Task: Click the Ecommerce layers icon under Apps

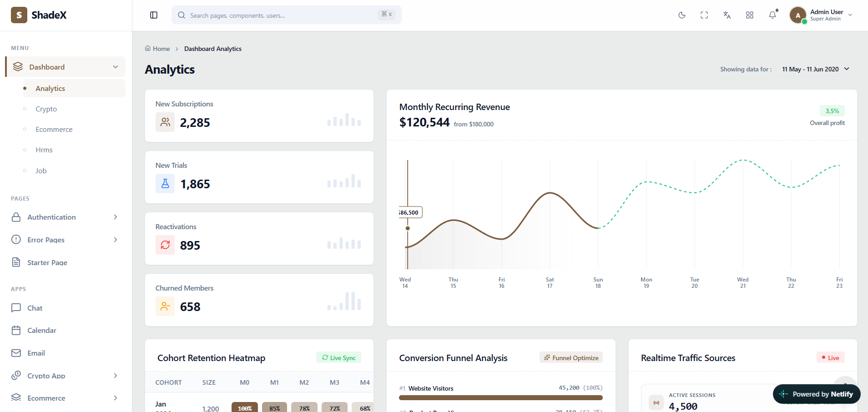Action: (x=16, y=398)
